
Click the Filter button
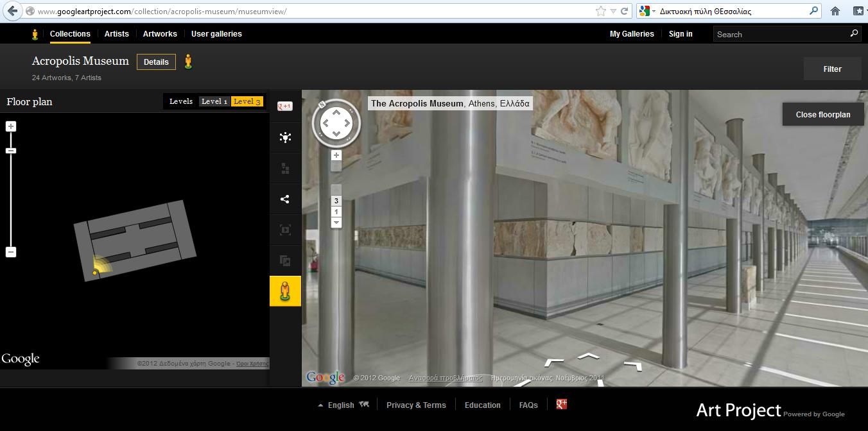(833, 69)
